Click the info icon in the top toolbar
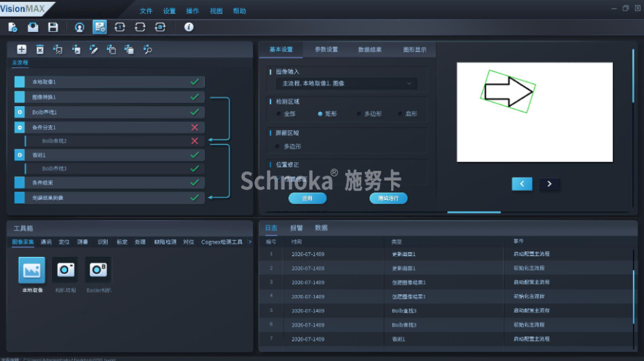This screenshot has width=644, height=361. point(189,27)
